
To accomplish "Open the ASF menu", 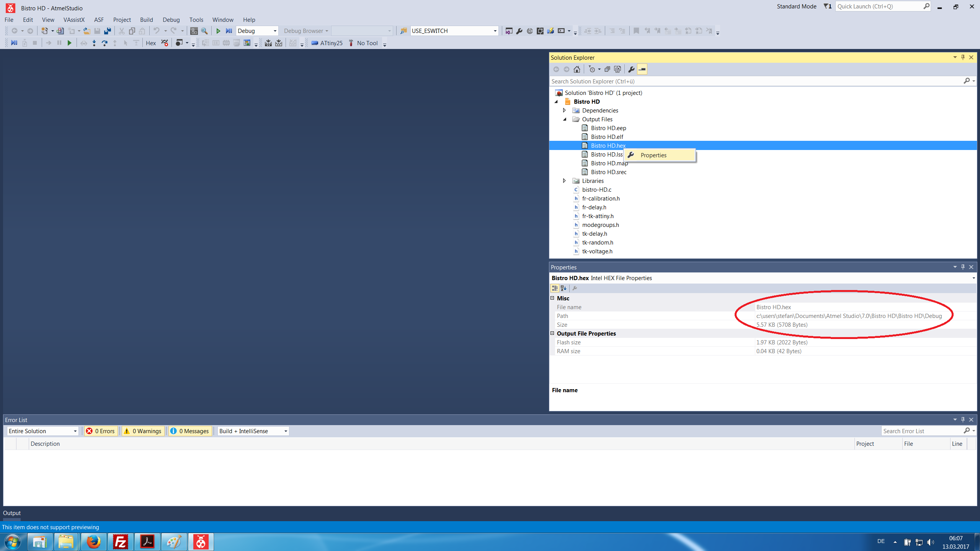I will point(99,20).
